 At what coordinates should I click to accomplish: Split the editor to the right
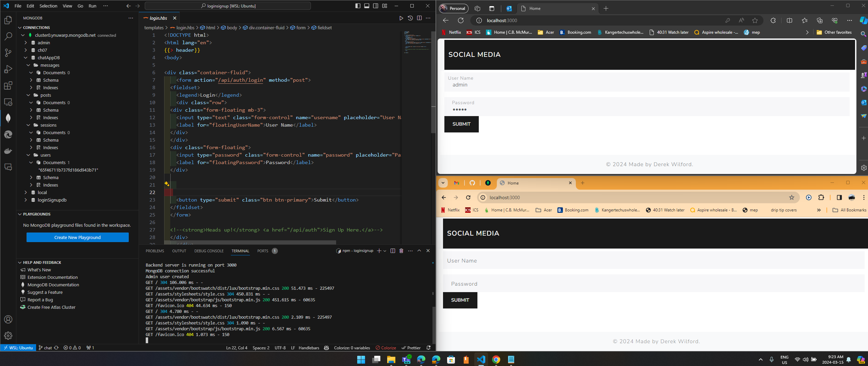(x=419, y=18)
